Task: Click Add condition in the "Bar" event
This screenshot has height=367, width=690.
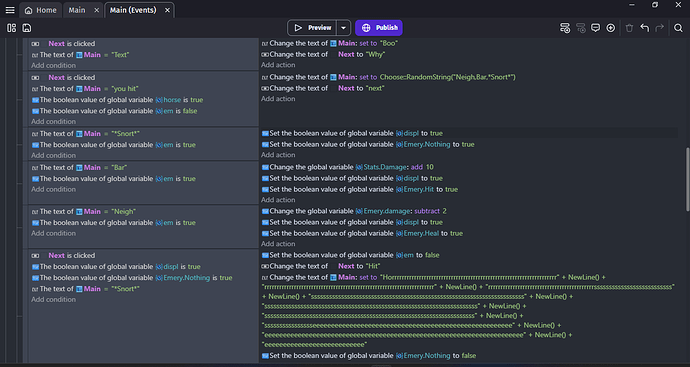Action: tap(53, 189)
